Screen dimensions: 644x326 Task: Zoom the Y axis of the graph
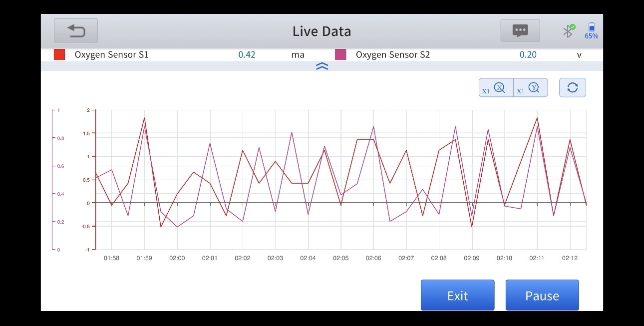point(531,88)
